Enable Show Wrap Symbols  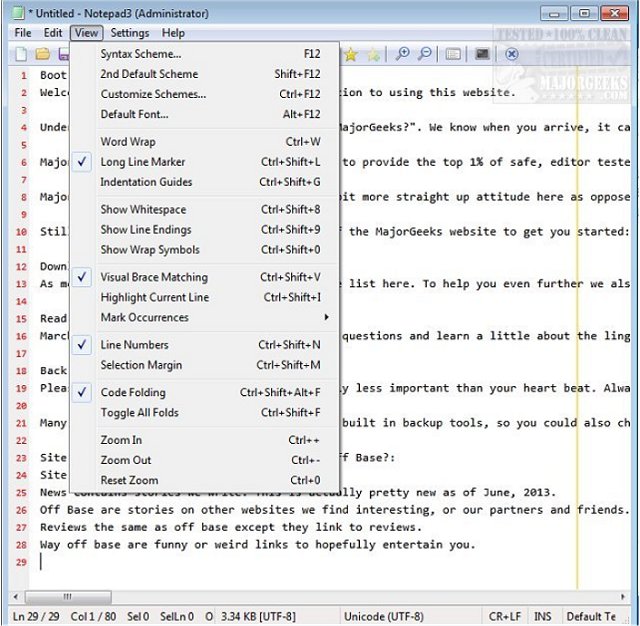point(205,250)
